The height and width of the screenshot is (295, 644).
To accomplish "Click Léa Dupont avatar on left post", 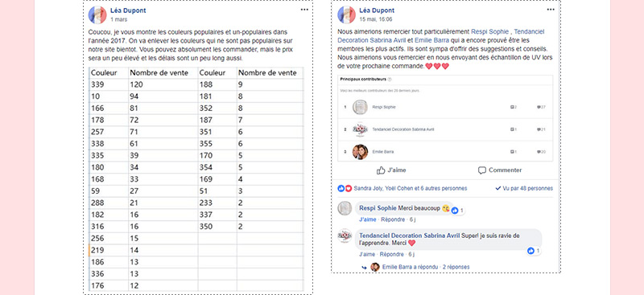I will click(97, 14).
